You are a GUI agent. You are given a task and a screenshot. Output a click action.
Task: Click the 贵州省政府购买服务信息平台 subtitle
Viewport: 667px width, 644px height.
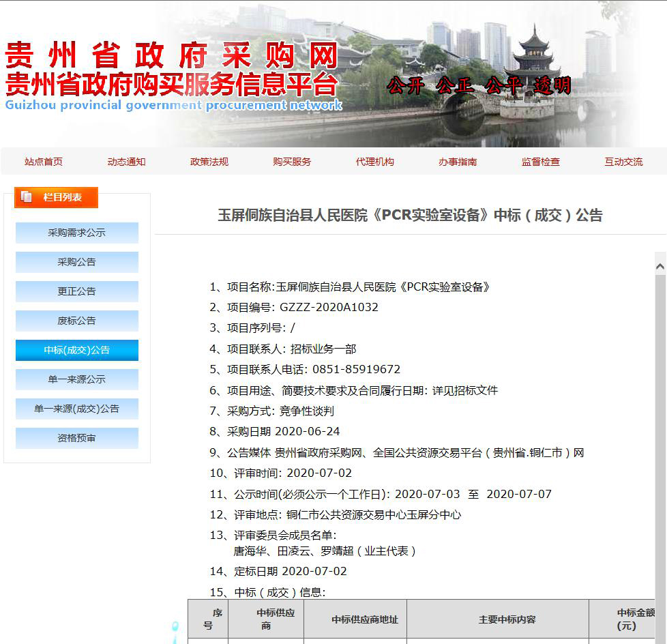172,85
